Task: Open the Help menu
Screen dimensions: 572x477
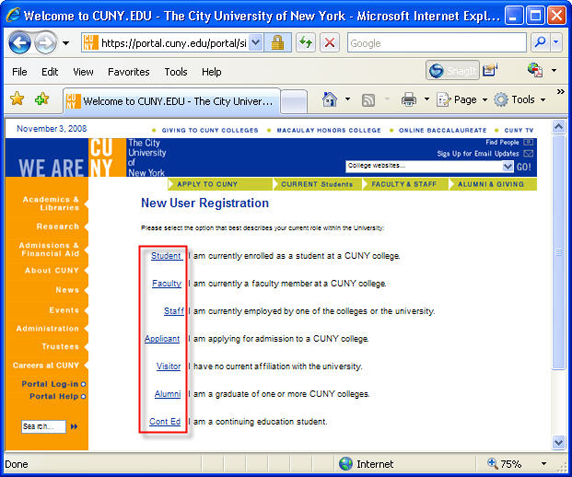Action: tap(211, 72)
